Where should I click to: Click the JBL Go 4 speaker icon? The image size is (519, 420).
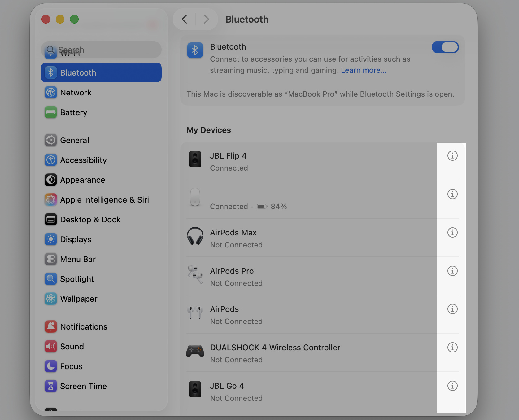pos(195,389)
